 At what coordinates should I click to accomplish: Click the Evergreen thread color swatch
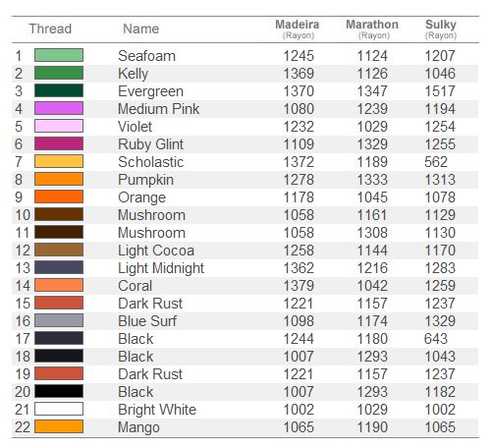[x=59, y=90]
